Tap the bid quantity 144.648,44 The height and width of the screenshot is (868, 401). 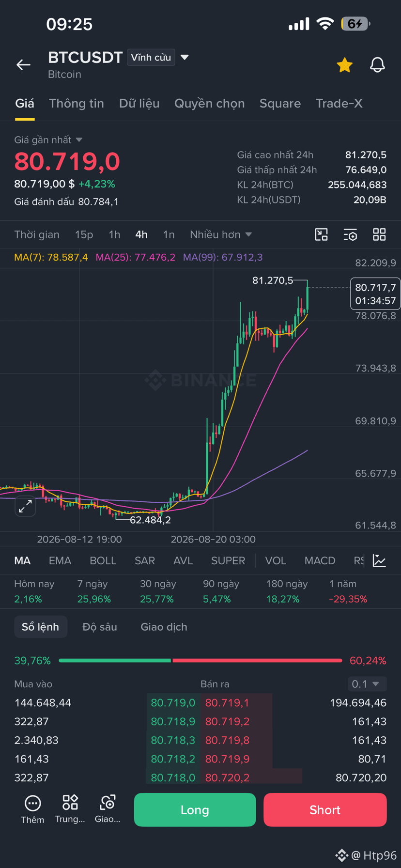(43, 703)
